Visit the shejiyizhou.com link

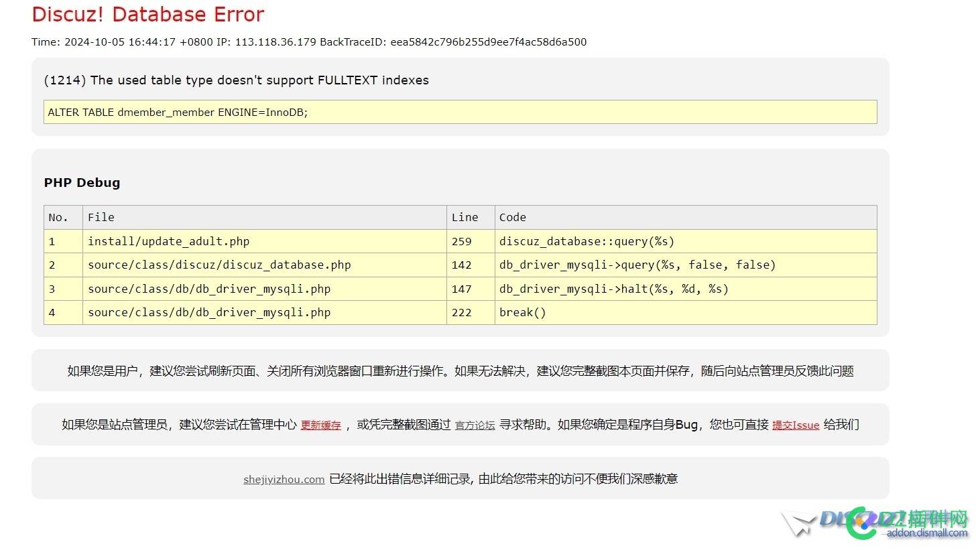(x=284, y=480)
